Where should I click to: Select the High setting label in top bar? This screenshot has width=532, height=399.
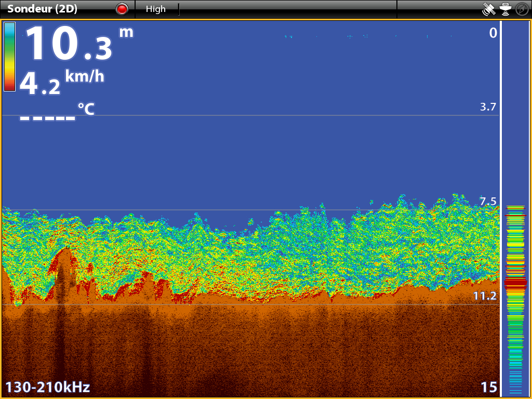click(x=155, y=9)
